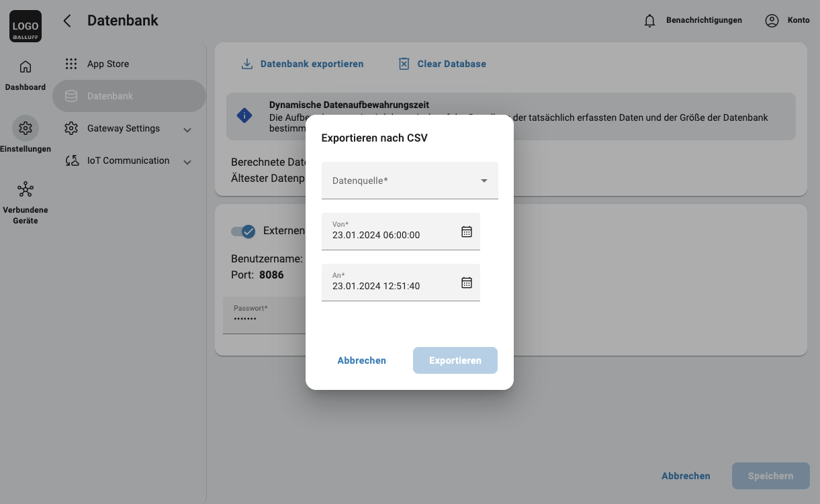This screenshot has width=820, height=504.
Task: Click the calendar icon in An field
Action: click(x=467, y=283)
